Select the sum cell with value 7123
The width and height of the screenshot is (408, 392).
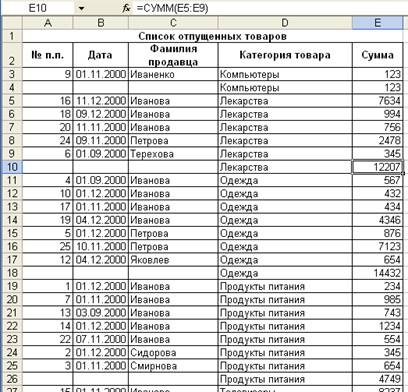377,246
